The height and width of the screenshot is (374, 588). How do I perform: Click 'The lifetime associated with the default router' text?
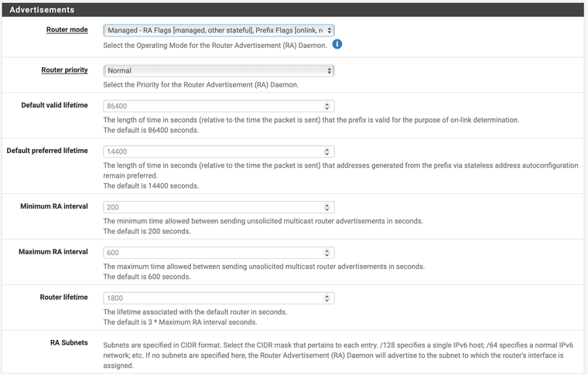point(195,312)
